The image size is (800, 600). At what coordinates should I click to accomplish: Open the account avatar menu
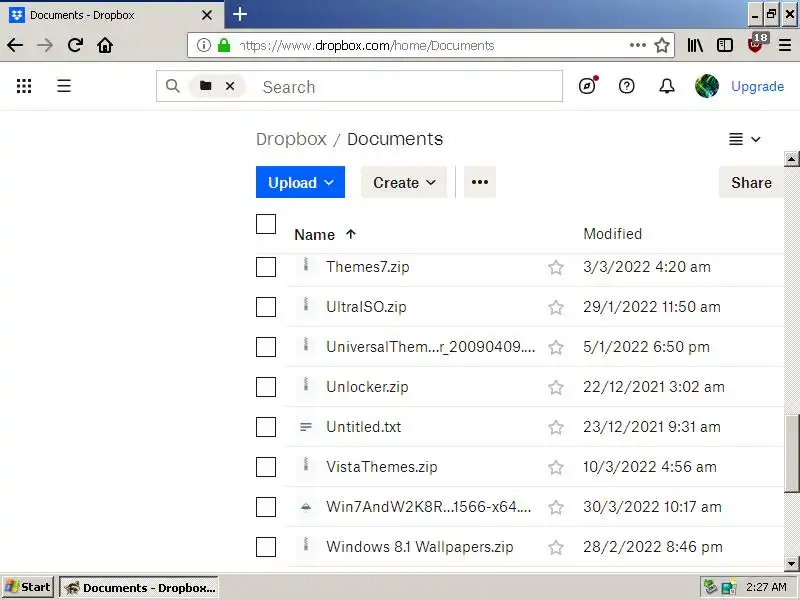[x=707, y=86]
